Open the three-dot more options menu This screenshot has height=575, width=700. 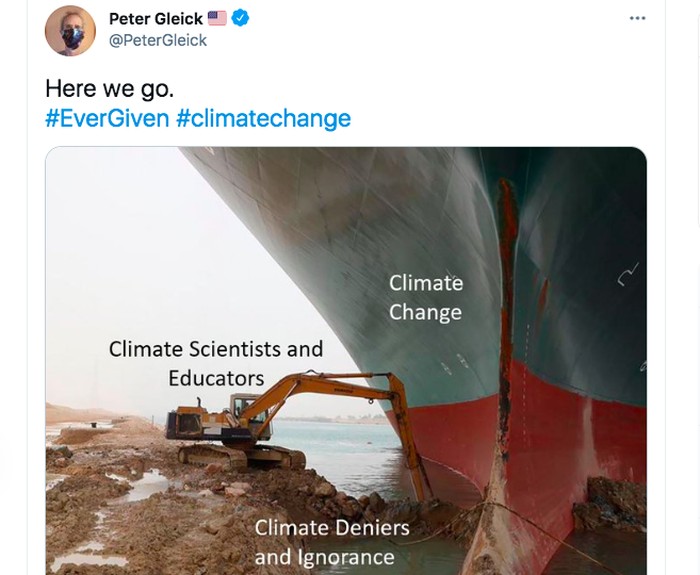[637, 19]
